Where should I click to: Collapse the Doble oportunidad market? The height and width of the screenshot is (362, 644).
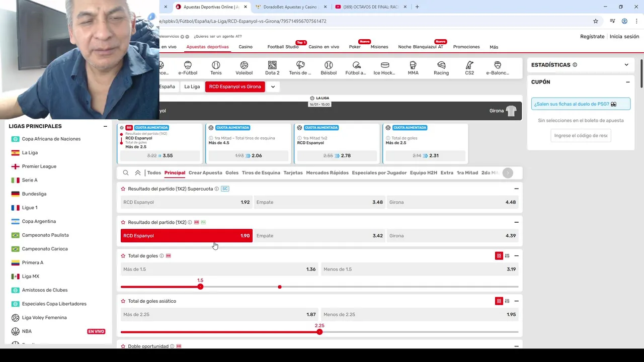click(x=516, y=346)
